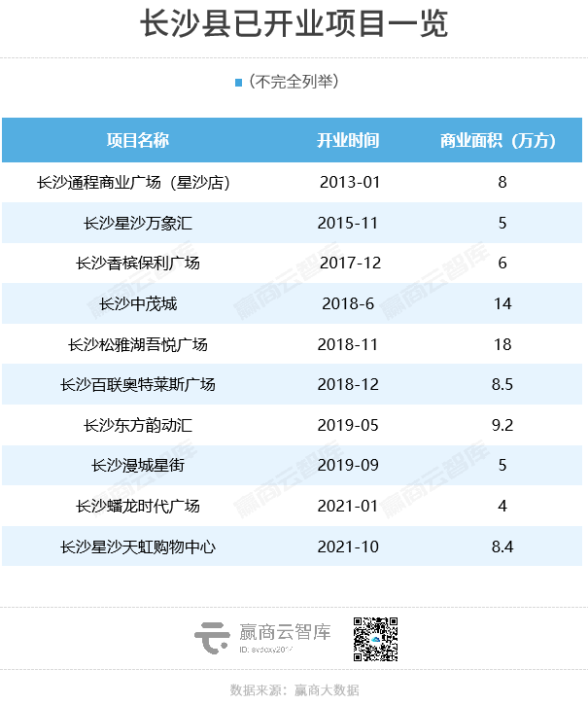Click the date 2019-05
Viewport: 588px width, 705px height.
click(x=348, y=425)
